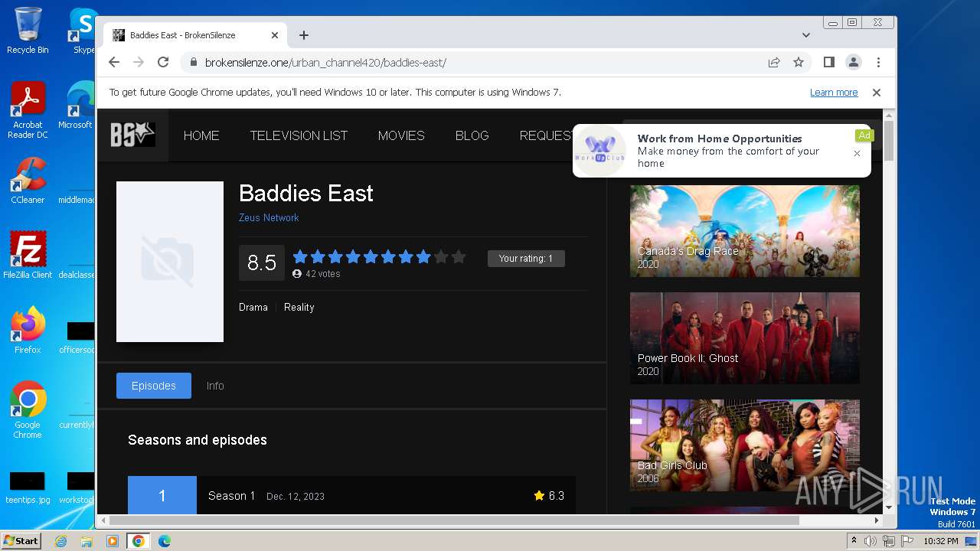Open the Reality genre link
This screenshot has width=980, height=551.
pyautogui.click(x=299, y=307)
